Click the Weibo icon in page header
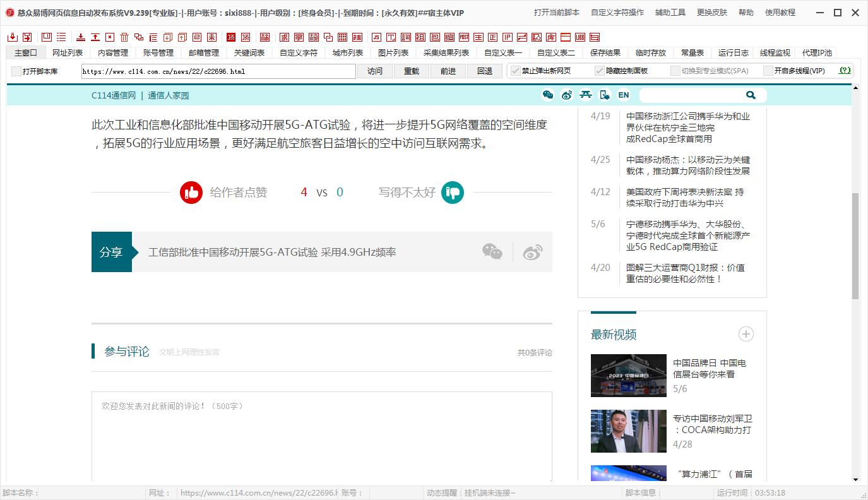Viewport: 868px width, 500px height. point(567,95)
